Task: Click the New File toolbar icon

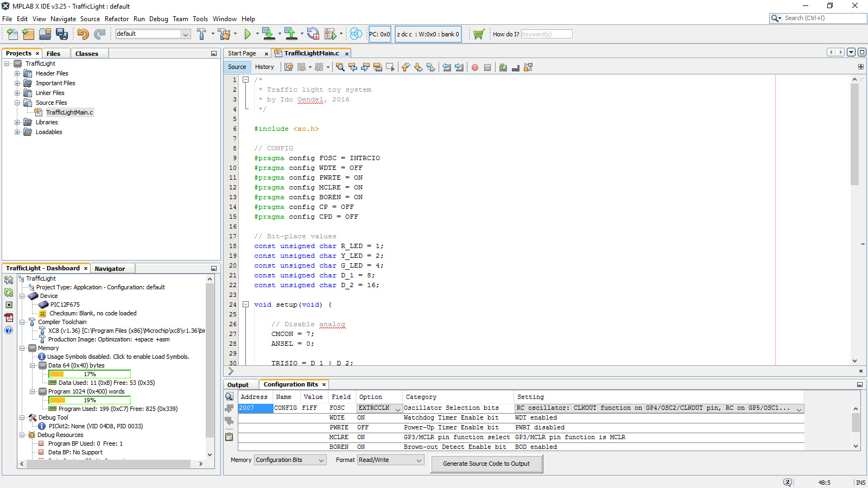Action: [12, 34]
